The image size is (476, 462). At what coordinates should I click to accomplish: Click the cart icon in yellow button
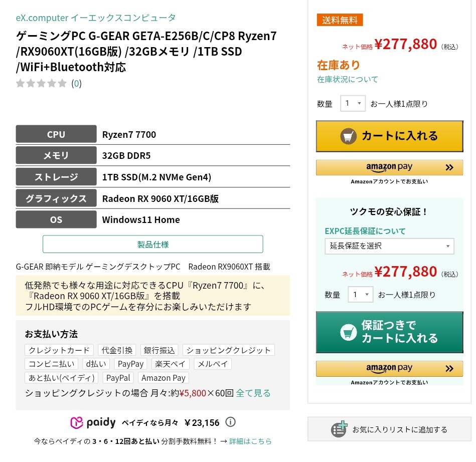(x=349, y=136)
